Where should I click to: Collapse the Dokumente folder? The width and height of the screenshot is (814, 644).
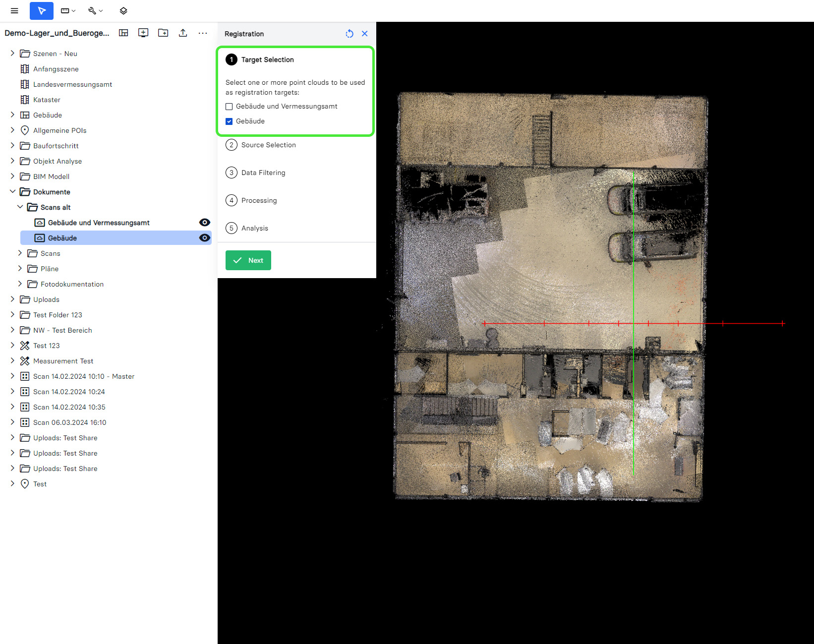tap(12, 192)
